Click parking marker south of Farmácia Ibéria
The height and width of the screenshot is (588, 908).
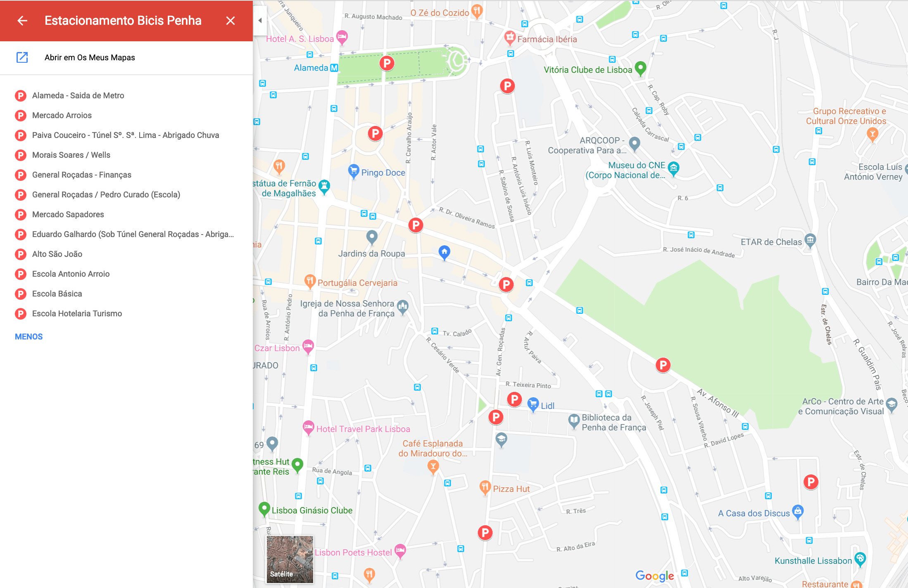pos(507,86)
